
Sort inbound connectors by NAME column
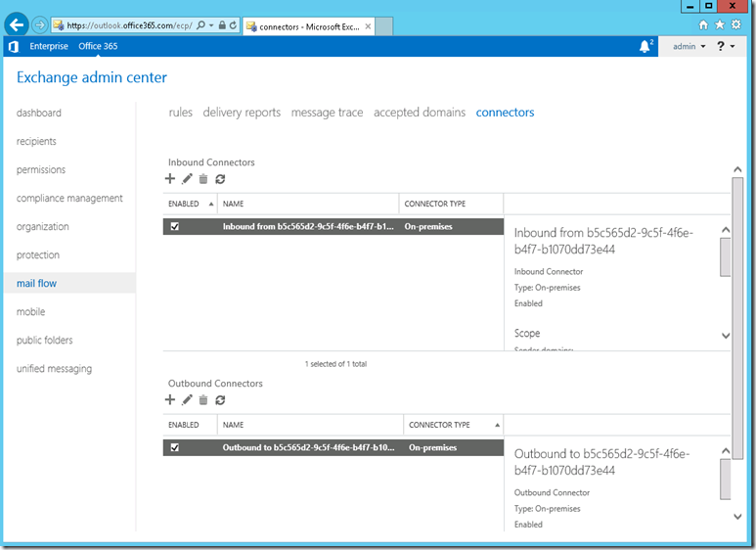click(308, 204)
